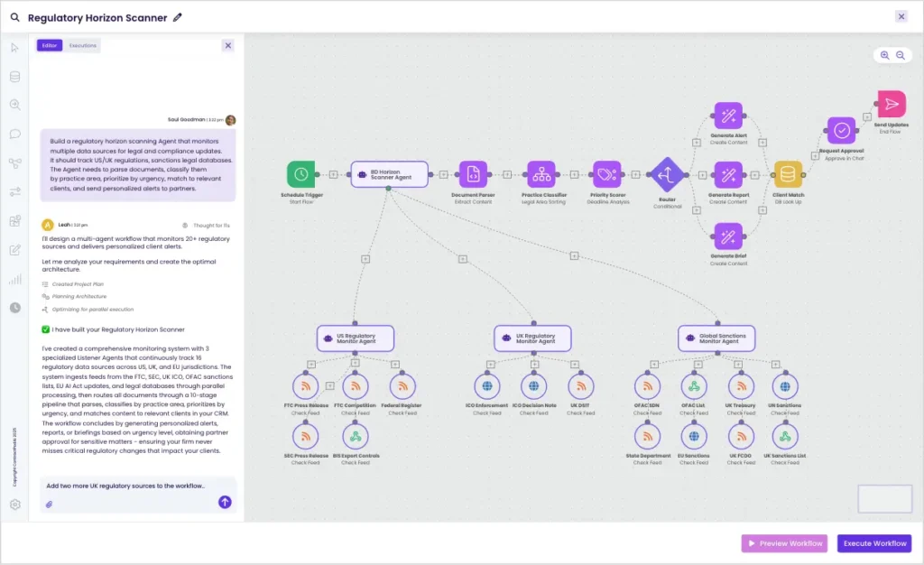The image size is (924, 565).
Task: Open the Send Updates end node
Action: (x=891, y=105)
